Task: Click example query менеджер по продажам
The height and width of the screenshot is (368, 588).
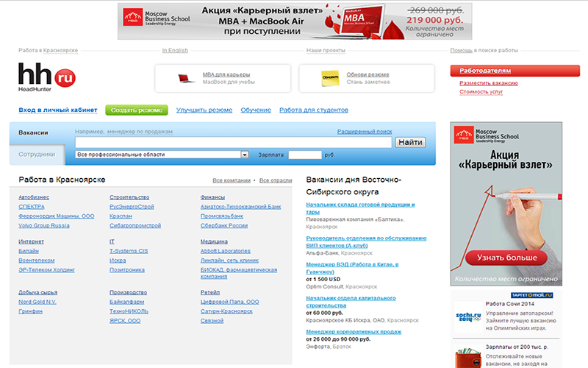Action: [x=140, y=132]
